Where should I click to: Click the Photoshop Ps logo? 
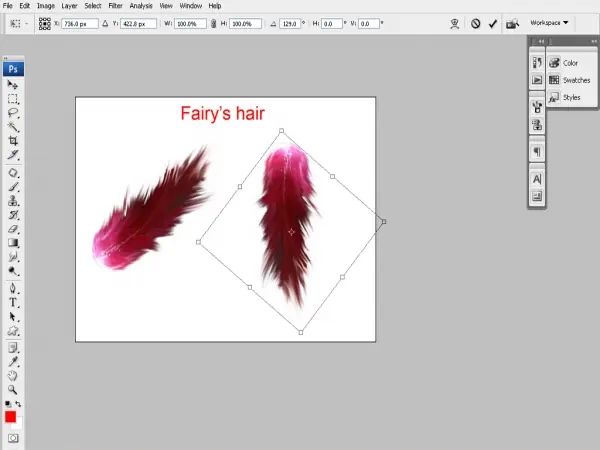[x=13, y=69]
